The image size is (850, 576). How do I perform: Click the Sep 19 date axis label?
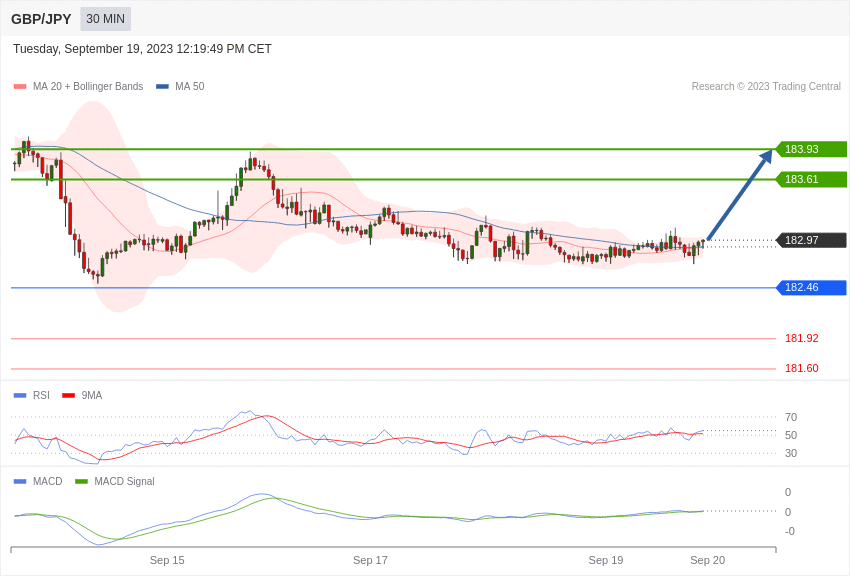pyautogui.click(x=606, y=560)
